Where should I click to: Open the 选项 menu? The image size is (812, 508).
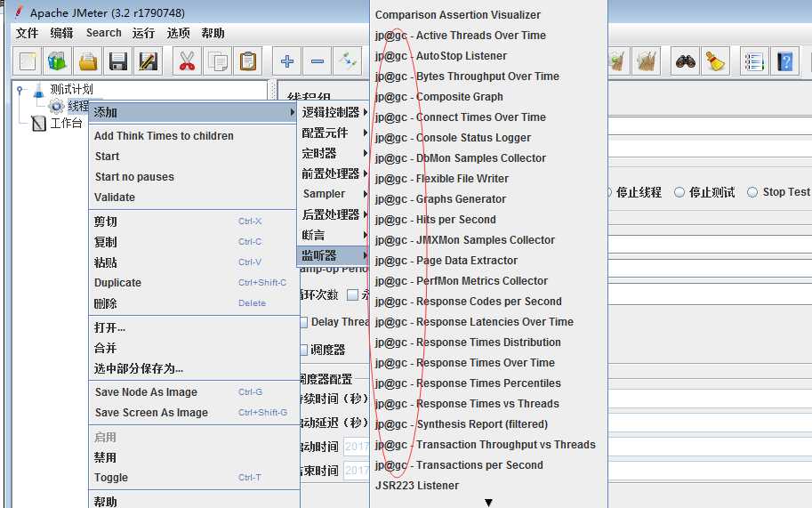(178, 33)
